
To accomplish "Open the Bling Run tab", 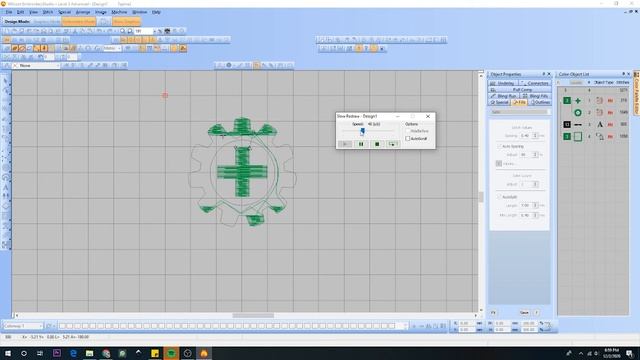I will pos(503,96).
